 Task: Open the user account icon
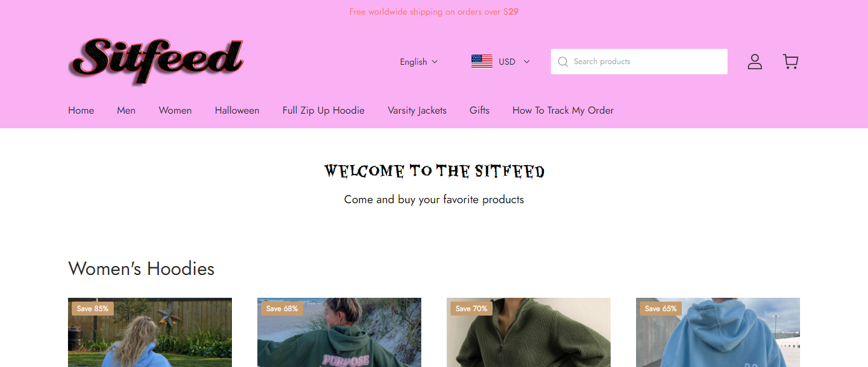[754, 62]
